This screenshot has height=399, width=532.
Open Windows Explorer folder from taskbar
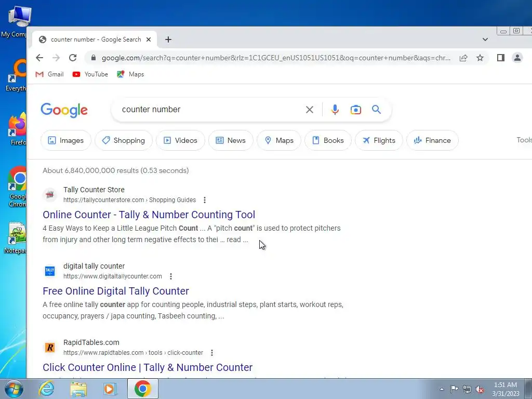pos(78,389)
